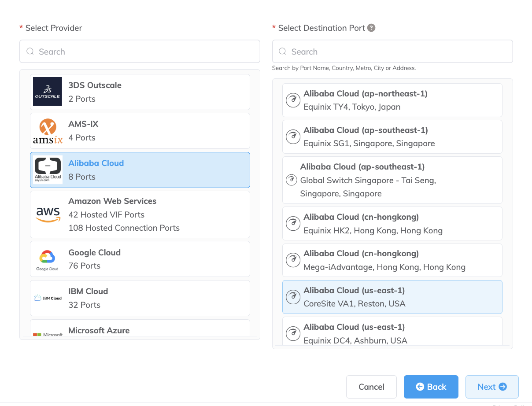532x406 pixels.
Task: Click the Google Cloud logo icon
Action: tap(47, 259)
